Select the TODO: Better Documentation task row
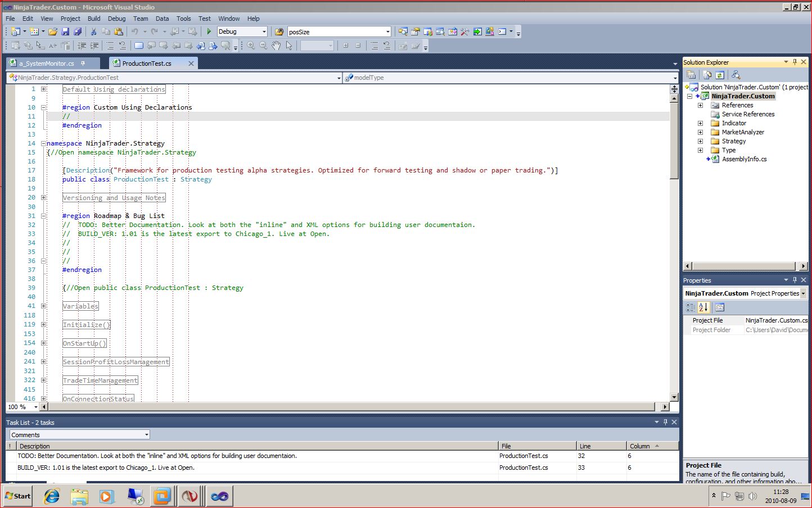This screenshot has height=508, width=812. pos(342,456)
